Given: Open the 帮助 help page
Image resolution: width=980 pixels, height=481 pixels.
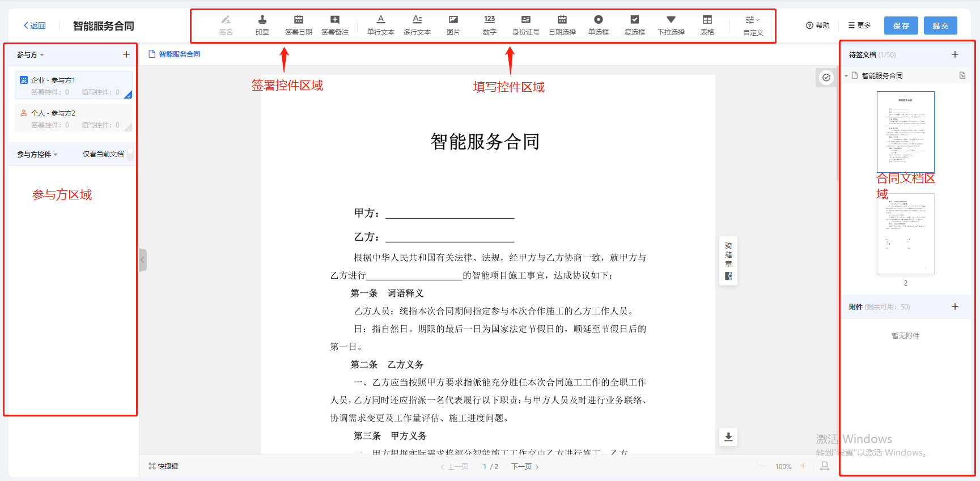Looking at the screenshot, I should (x=817, y=25).
